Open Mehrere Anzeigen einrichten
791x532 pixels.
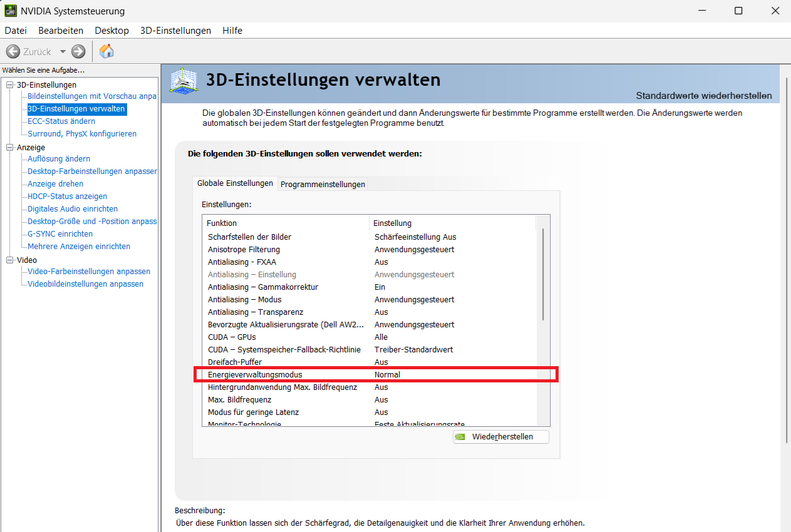click(x=79, y=247)
